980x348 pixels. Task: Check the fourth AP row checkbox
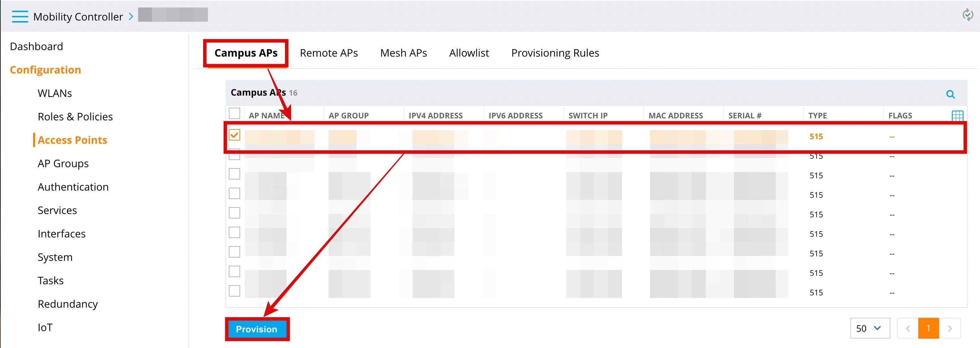pos(234,194)
